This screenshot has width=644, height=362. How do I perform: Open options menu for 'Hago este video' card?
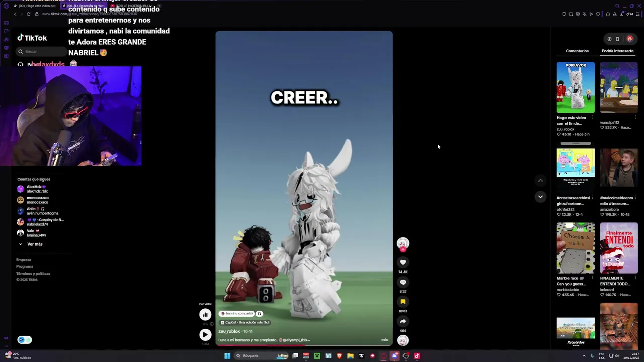(x=592, y=117)
